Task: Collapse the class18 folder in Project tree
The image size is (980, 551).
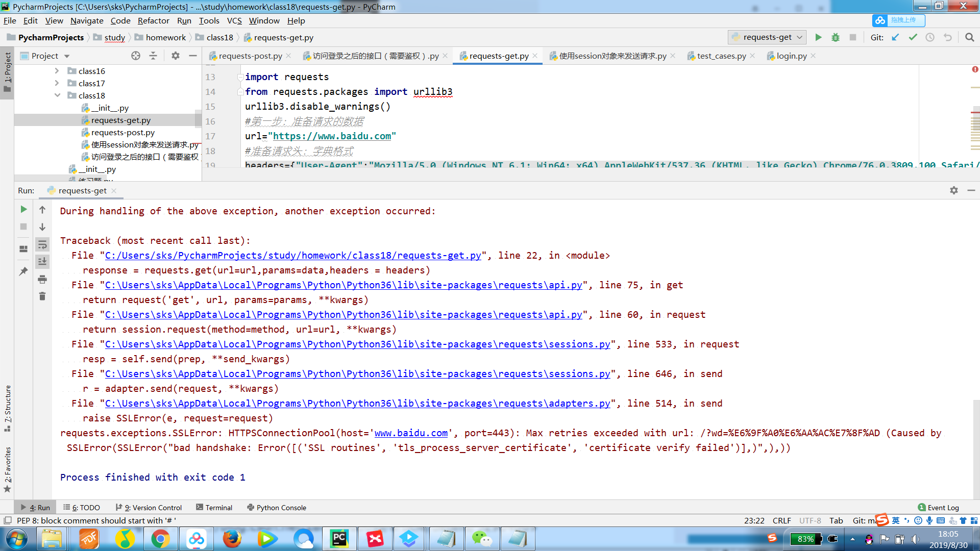Action: click(x=58, y=95)
